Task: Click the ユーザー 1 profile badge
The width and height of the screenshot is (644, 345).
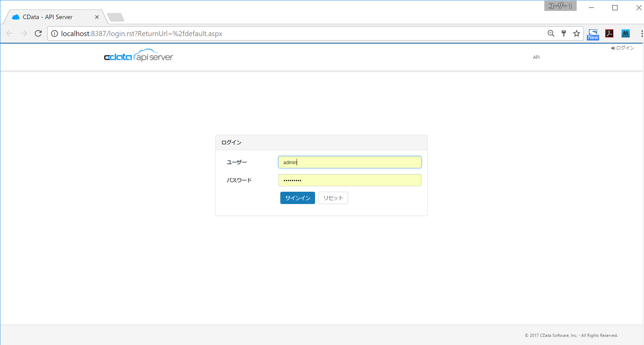Action: [x=560, y=6]
